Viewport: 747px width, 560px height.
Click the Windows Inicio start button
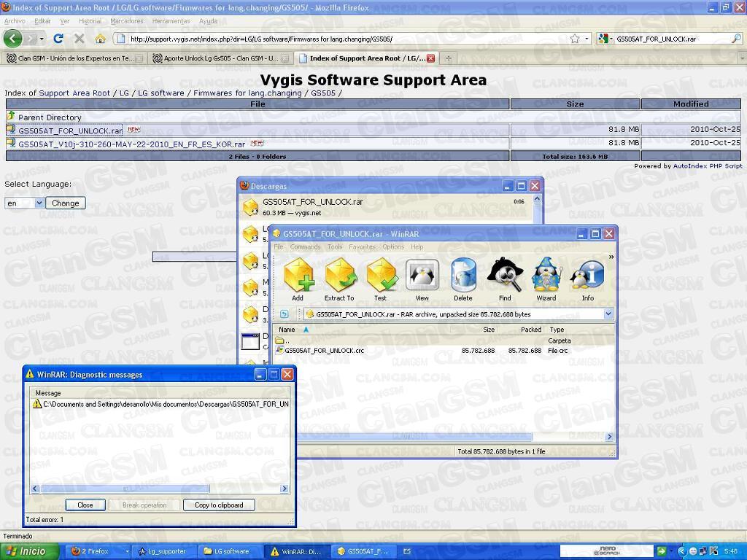coord(30,551)
